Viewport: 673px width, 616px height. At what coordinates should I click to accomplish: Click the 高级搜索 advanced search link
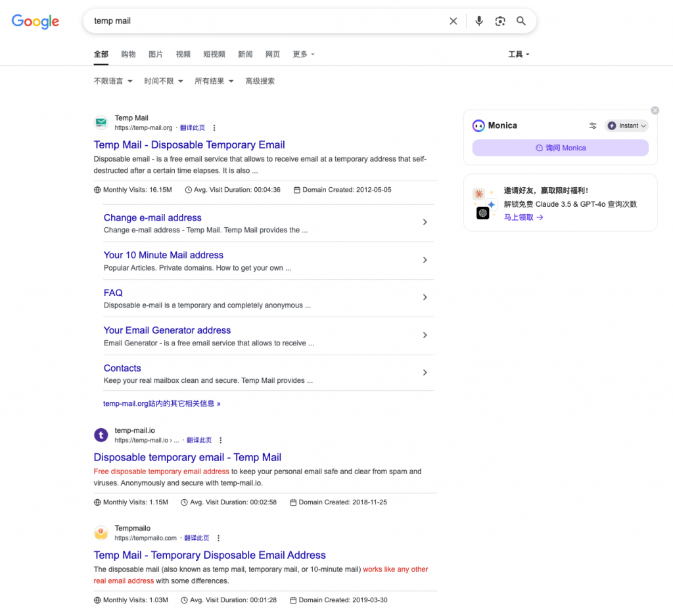click(x=260, y=81)
